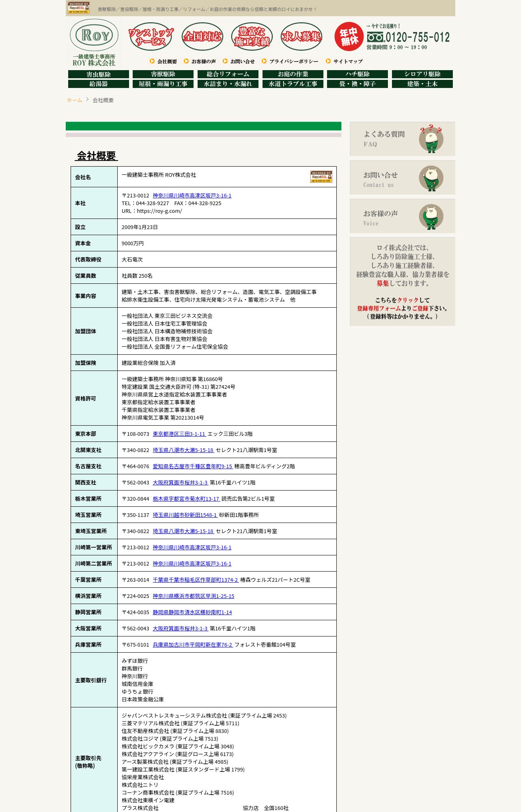
Task: Click the recruitment 登録専用フォーム sidebar banner
Action: tap(403, 281)
